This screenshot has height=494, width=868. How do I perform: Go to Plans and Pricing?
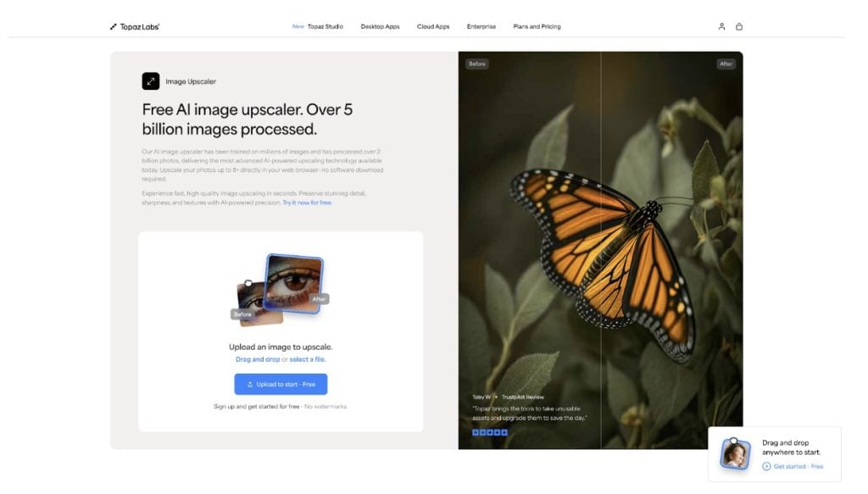(x=537, y=26)
